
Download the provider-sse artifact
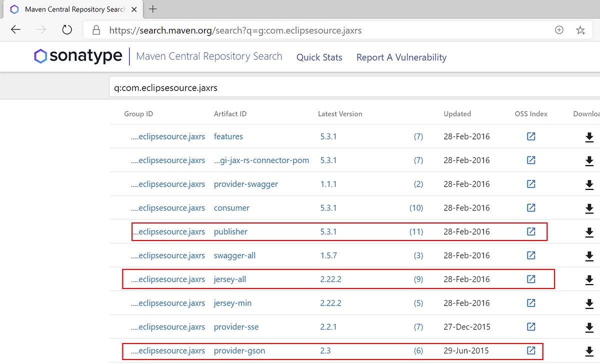click(x=589, y=327)
